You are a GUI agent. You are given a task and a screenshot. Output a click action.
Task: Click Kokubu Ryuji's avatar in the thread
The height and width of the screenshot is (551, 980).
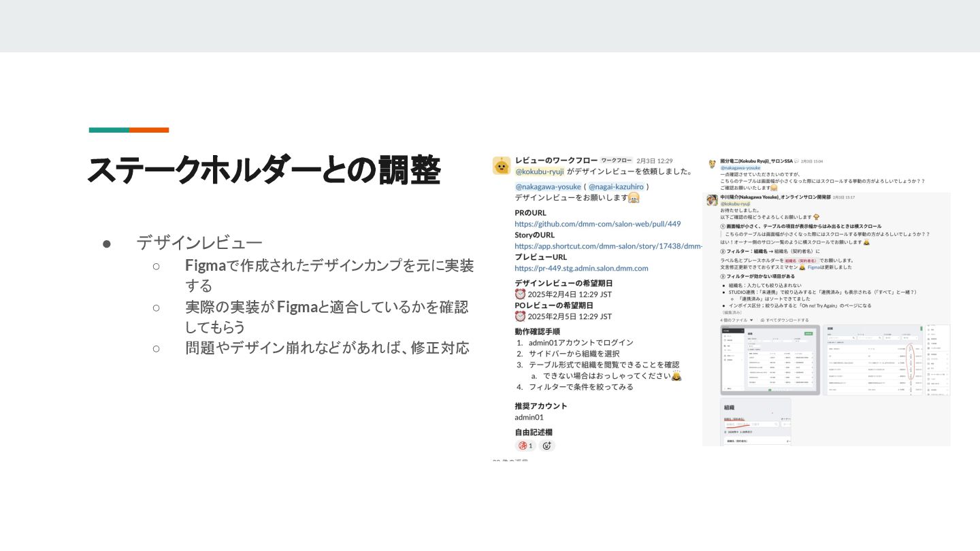(712, 164)
